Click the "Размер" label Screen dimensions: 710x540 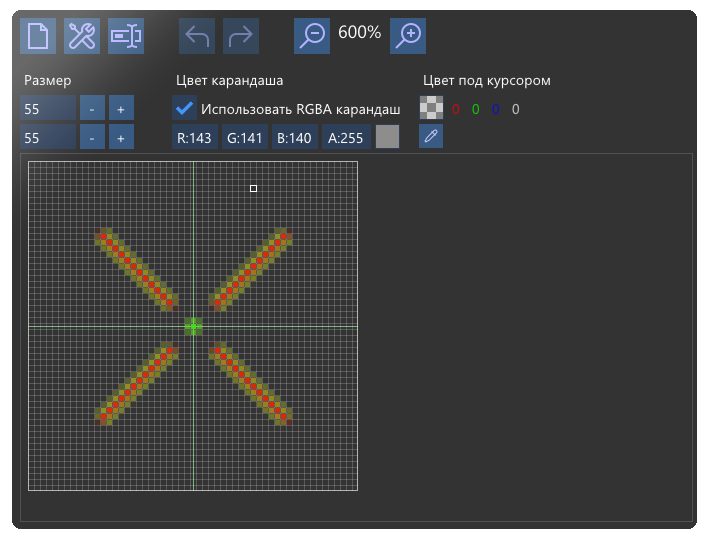click(x=48, y=81)
